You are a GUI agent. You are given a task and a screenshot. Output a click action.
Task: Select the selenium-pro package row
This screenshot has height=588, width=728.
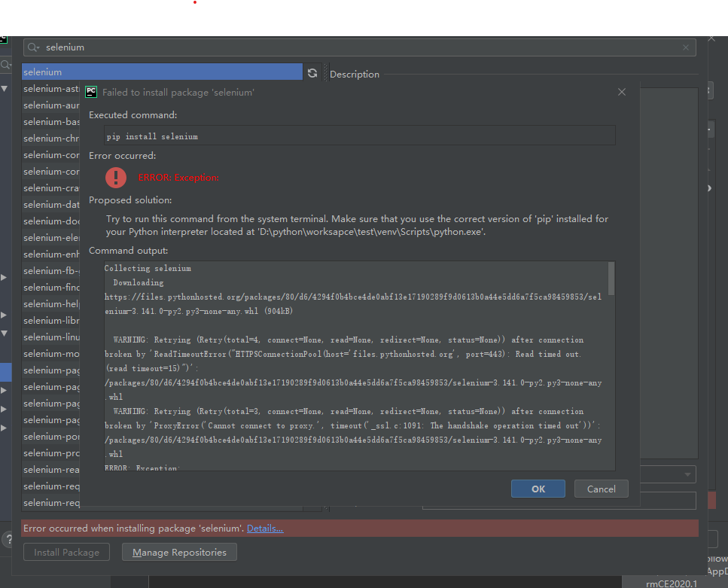tap(51, 452)
